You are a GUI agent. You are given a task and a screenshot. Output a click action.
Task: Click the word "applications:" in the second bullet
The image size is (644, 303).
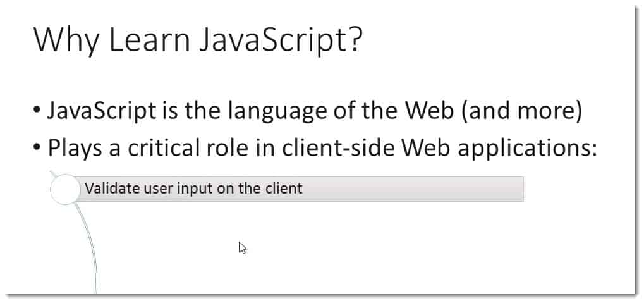pyautogui.click(x=527, y=149)
